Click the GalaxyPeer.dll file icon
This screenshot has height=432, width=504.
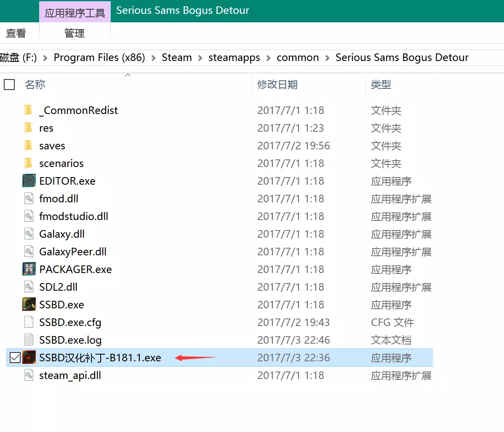[29, 252]
